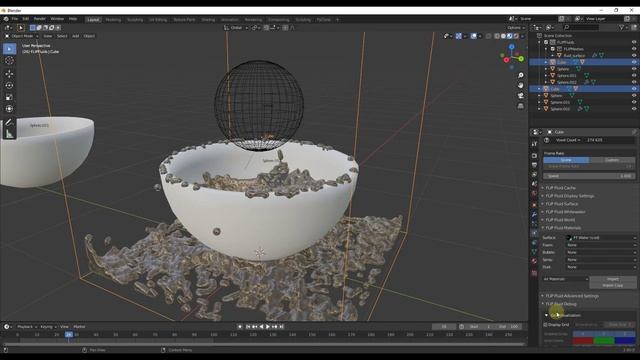The width and height of the screenshot is (640, 360).
Task: Enable the Display Grid checkbox
Action: [x=545, y=325]
